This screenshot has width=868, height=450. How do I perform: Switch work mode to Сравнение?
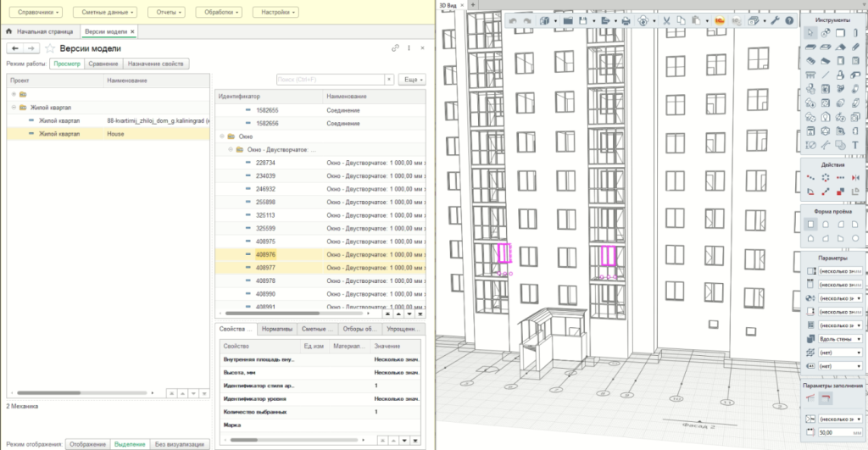[103, 64]
